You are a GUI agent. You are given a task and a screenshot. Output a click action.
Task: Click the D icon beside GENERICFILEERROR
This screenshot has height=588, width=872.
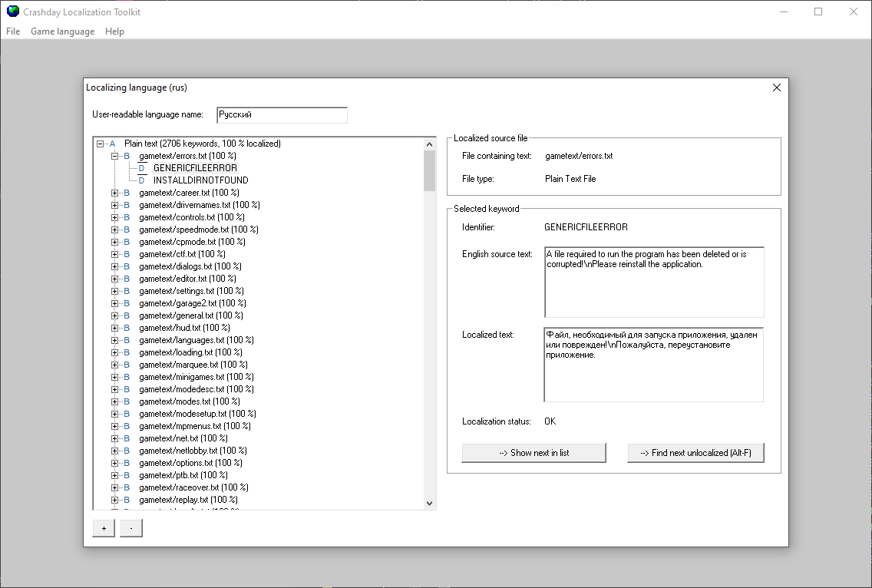141,168
